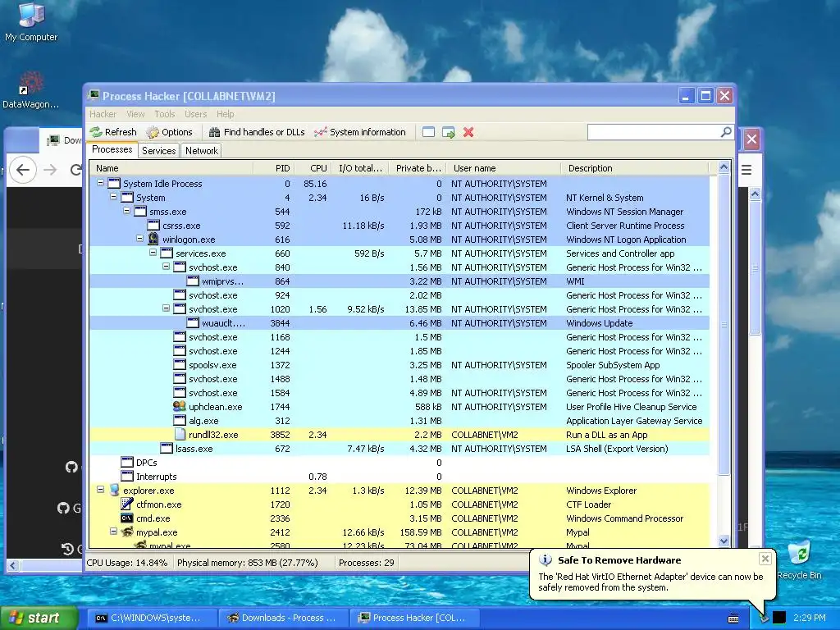Image resolution: width=840 pixels, height=630 pixels.
Task: Click the spoolsv.exe window icon
Action: [x=180, y=365]
